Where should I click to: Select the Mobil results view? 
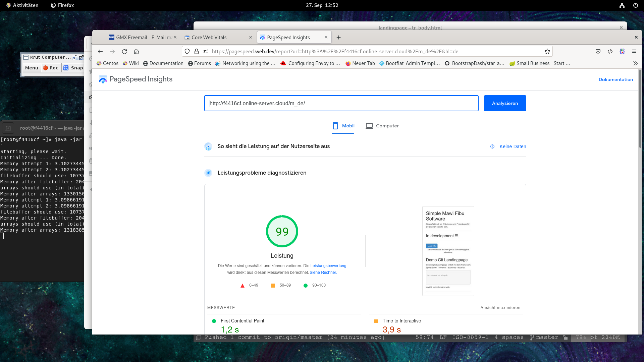click(x=343, y=126)
